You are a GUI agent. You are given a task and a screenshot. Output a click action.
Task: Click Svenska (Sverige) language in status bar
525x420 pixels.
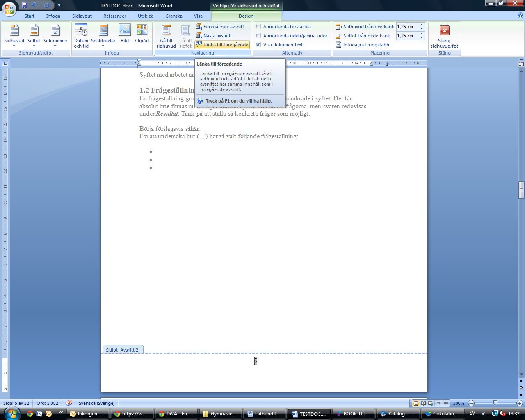point(96,403)
